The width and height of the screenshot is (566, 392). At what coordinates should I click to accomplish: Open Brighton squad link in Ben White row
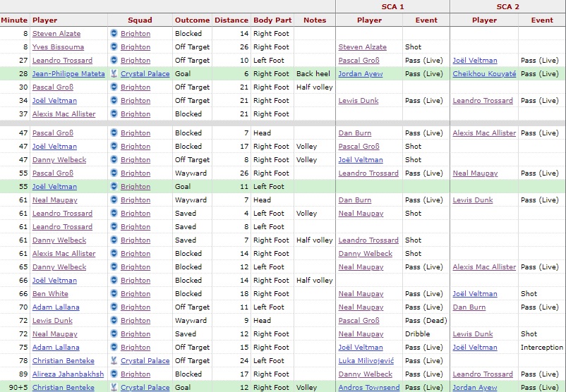(x=136, y=293)
